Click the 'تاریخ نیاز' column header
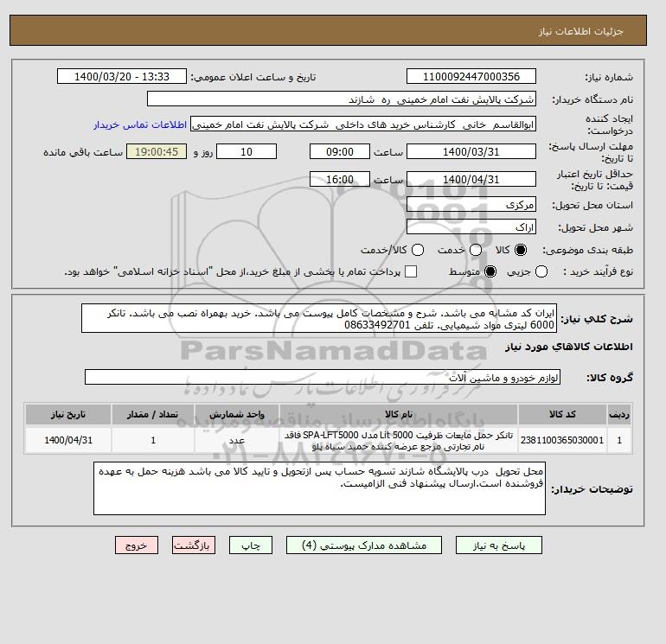The height and width of the screenshot is (644, 666). (x=68, y=414)
